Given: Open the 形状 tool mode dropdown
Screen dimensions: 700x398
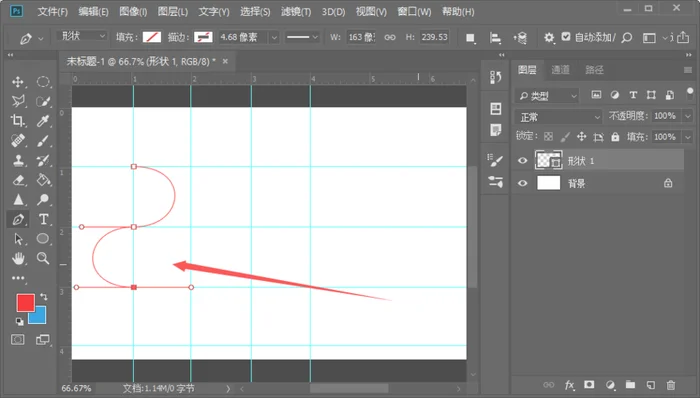Looking at the screenshot, I should click(82, 36).
